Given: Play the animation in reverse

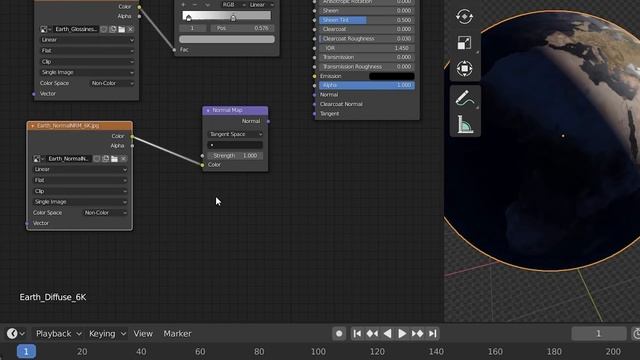Looking at the screenshot, I should coord(387,333).
